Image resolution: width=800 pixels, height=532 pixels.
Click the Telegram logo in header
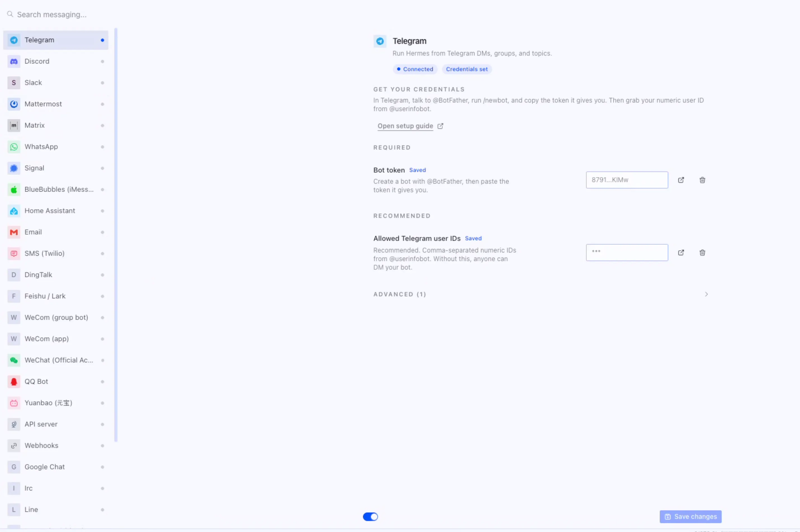point(380,41)
